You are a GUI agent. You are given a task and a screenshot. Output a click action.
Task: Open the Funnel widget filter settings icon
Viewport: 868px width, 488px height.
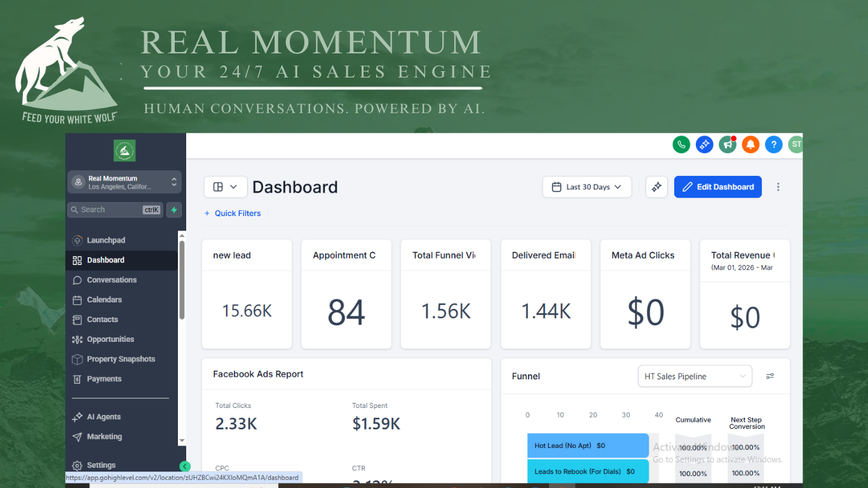(770, 376)
